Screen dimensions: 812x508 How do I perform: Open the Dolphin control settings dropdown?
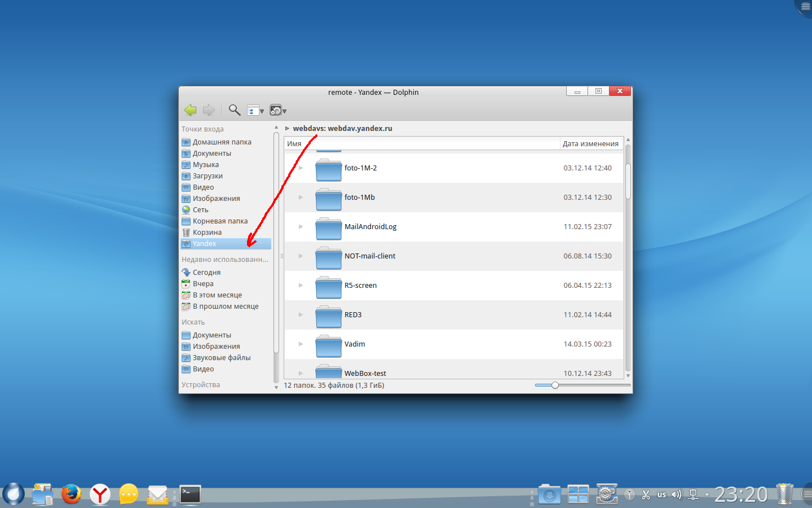278,111
